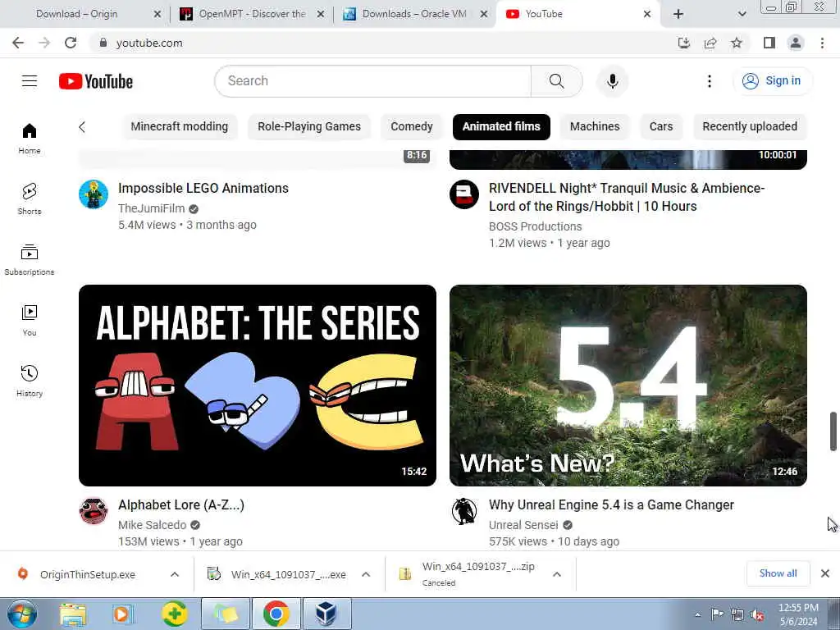Screen dimensions: 840x630
Task: Open Unreal Sensei channel avatar
Action: pos(464,510)
